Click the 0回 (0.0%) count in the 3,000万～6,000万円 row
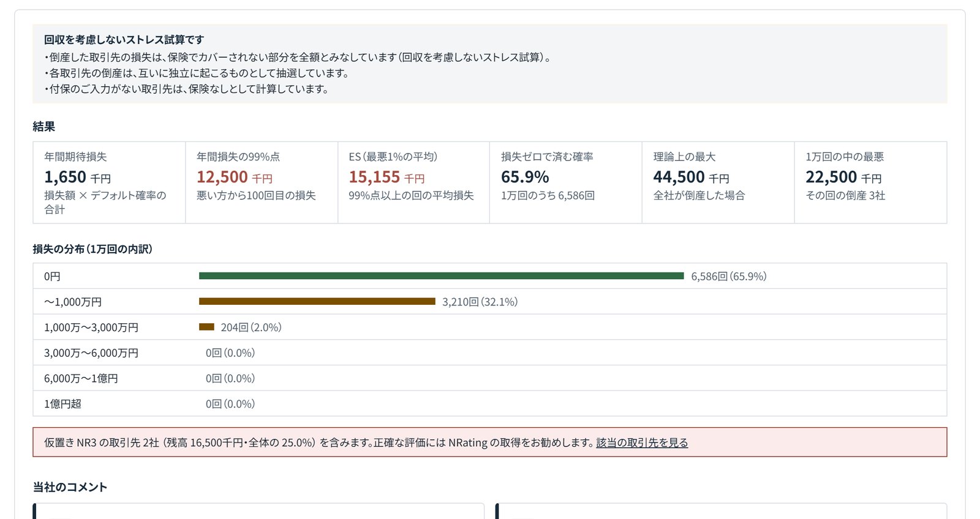The width and height of the screenshot is (980, 519). click(x=230, y=353)
